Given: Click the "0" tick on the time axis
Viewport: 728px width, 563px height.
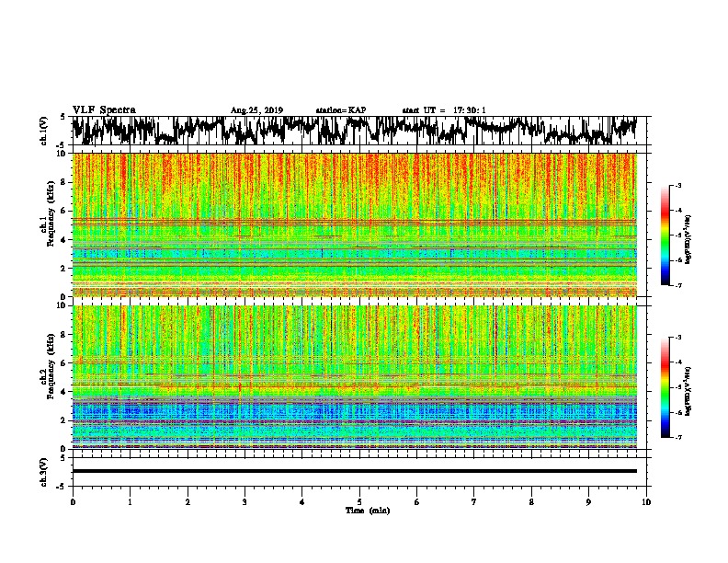Looking at the screenshot, I should [73, 502].
